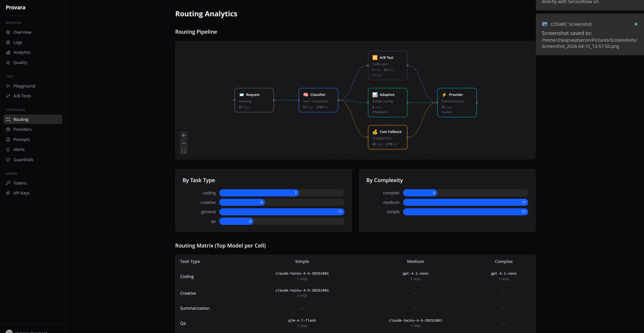
Task: Click the zoom in plus button
Action: [x=184, y=135]
